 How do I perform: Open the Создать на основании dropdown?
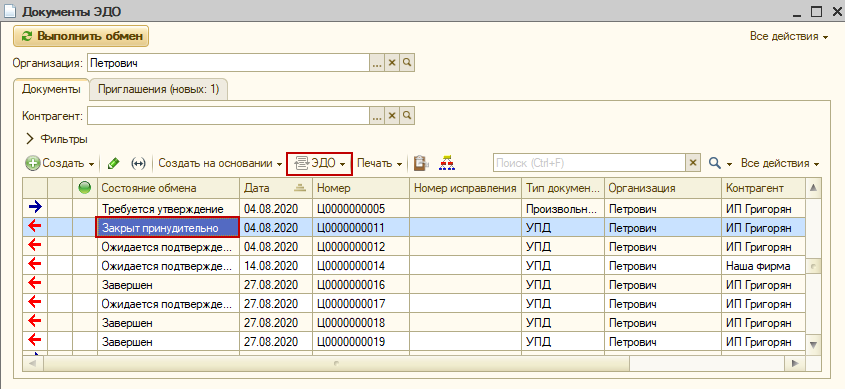point(220,163)
